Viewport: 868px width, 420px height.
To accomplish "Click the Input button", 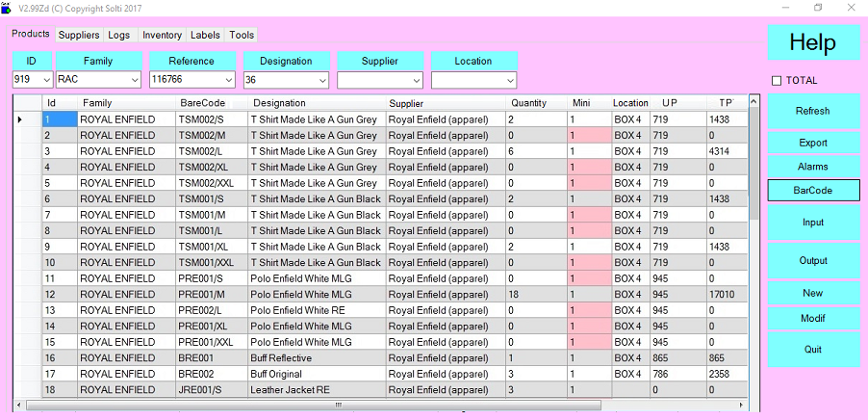I will tap(812, 223).
